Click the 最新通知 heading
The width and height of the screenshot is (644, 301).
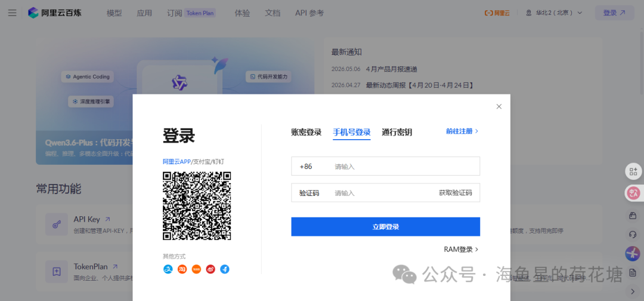[x=346, y=52]
